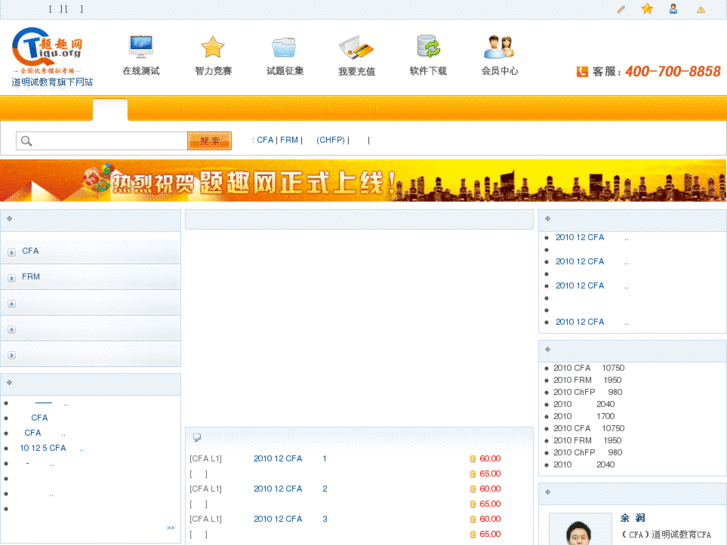Open 在线测试 monitor icon
The image size is (727, 545).
point(141,46)
